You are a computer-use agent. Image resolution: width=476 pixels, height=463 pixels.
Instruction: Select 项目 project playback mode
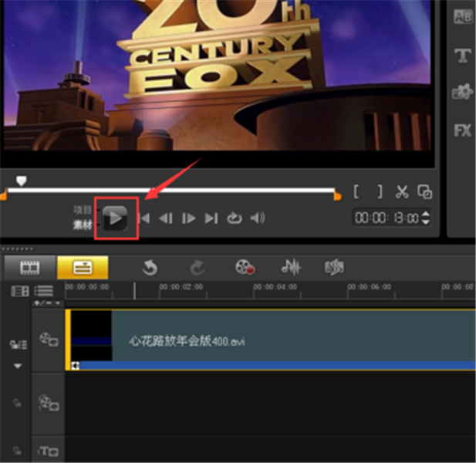pos(83,210)
